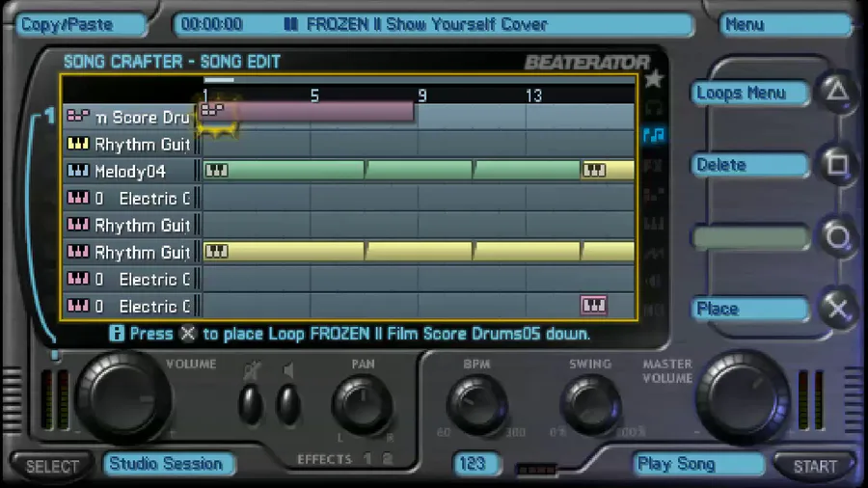
Task: Toggle effect 2 next to EFFECTS label
Action: point(387,459)
